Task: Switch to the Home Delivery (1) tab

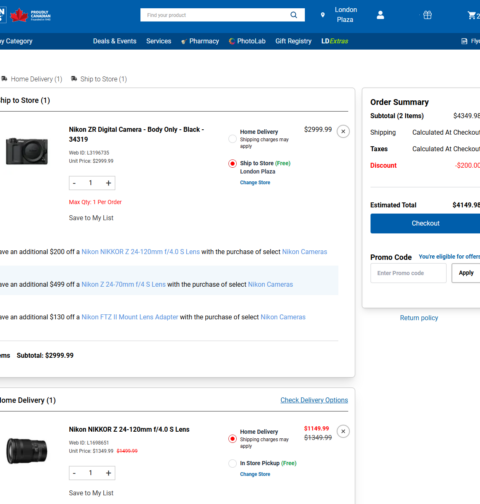Action: (32, 79)
